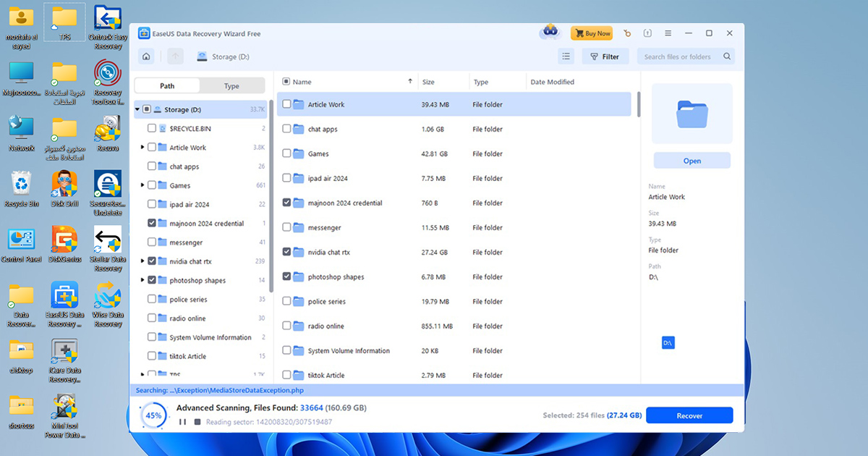The width and height of the screenshot is (868, 456).
Task: Collapse the Storage (D:) tree node
Action: 137,110
